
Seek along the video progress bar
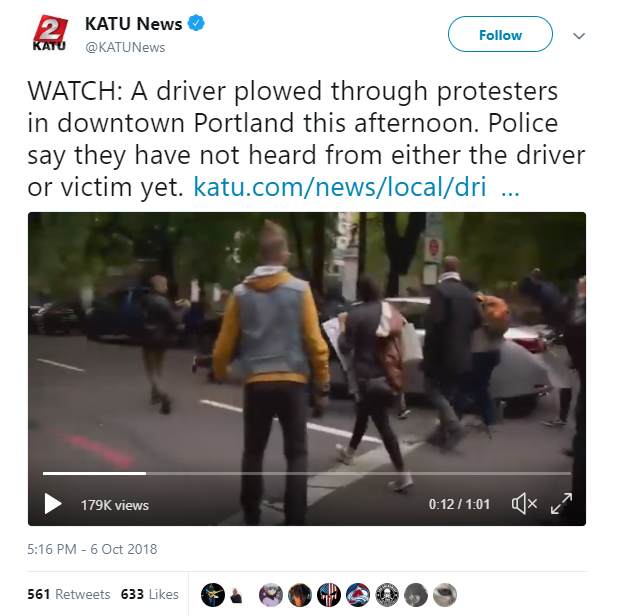click(x=307, y=473)
